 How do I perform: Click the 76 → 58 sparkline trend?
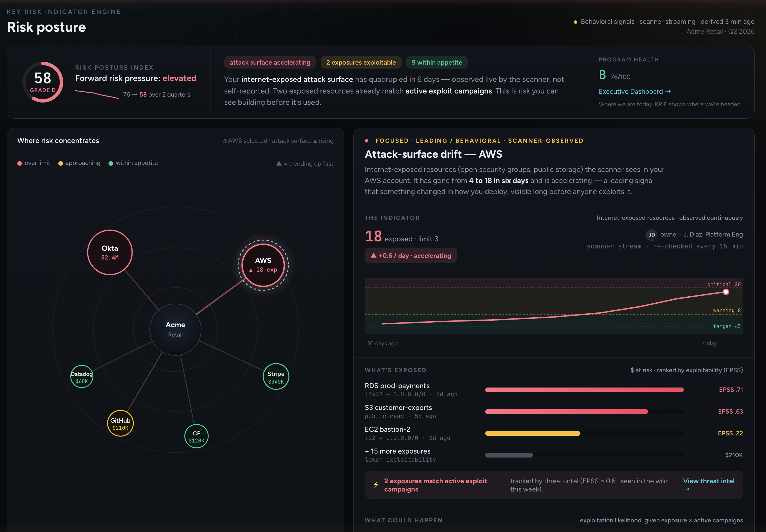pyautogui.click(x=97, y=94)
